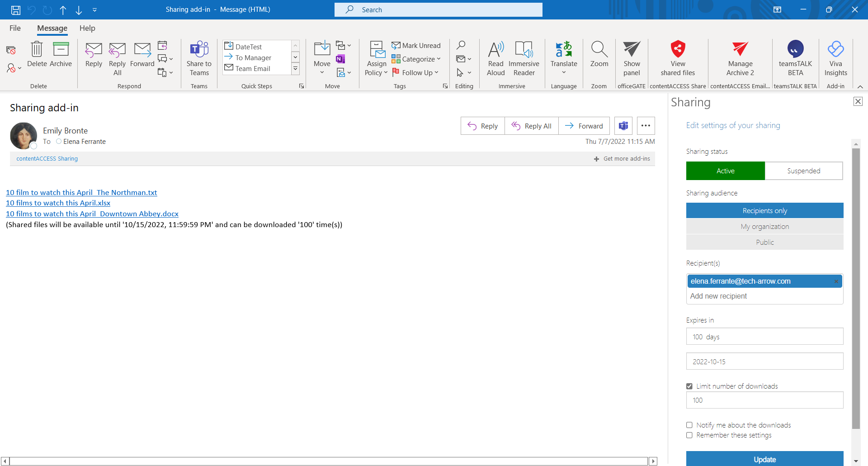Click the Read Aloud icon

click(x=495, y=49)
